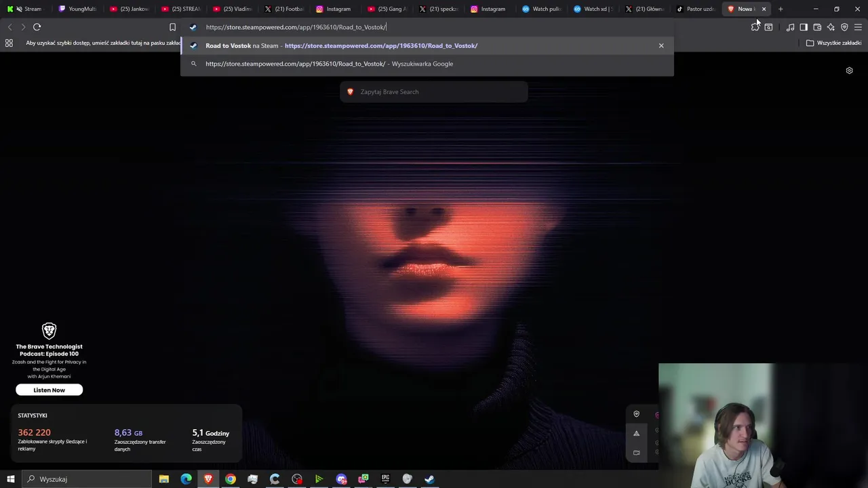
Task: Customize new tab page settings gear
Action: click(849, 70)
